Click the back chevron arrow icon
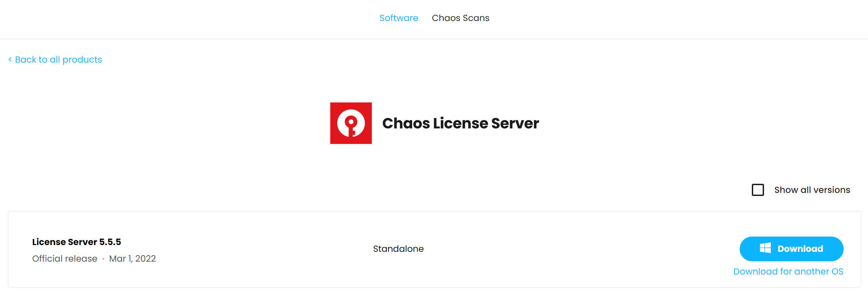The width and height of the screenshot is (868, 308). coord(10,60)
